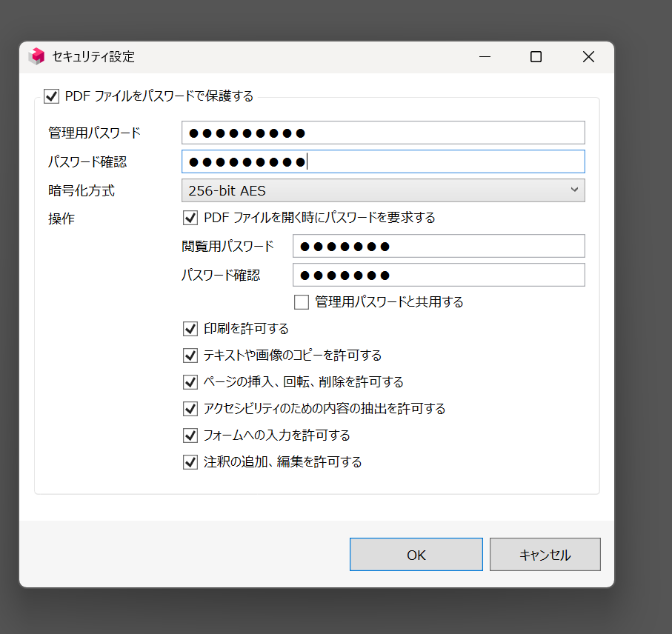Maximize the セキュリティ設定 window
The image size is (672, 634).
pyautogui.click(x=536, y=57)
